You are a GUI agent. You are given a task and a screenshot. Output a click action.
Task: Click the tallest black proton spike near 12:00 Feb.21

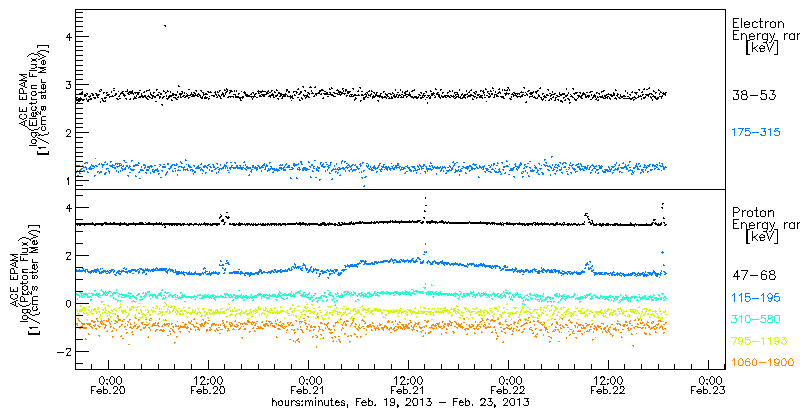point(425,208)
